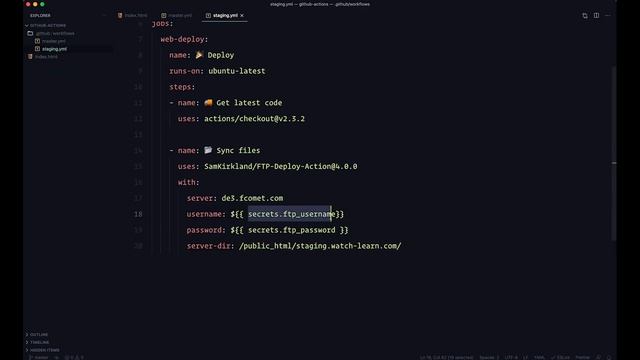Click line number 18 in gutter
Screen dimensions: 640x360
point(138,214)
